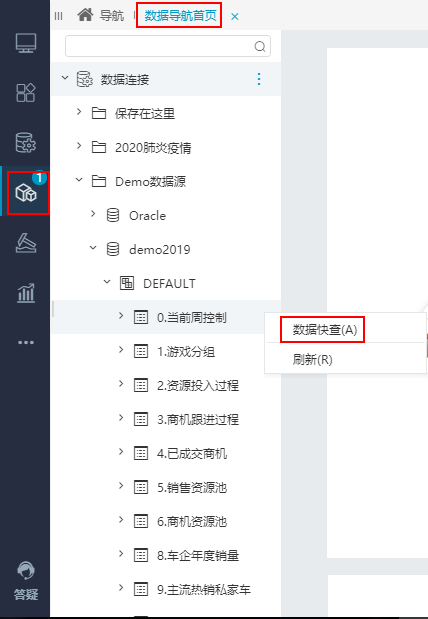
Task: Click the search magnifier icon
Action: pos(260,47)
